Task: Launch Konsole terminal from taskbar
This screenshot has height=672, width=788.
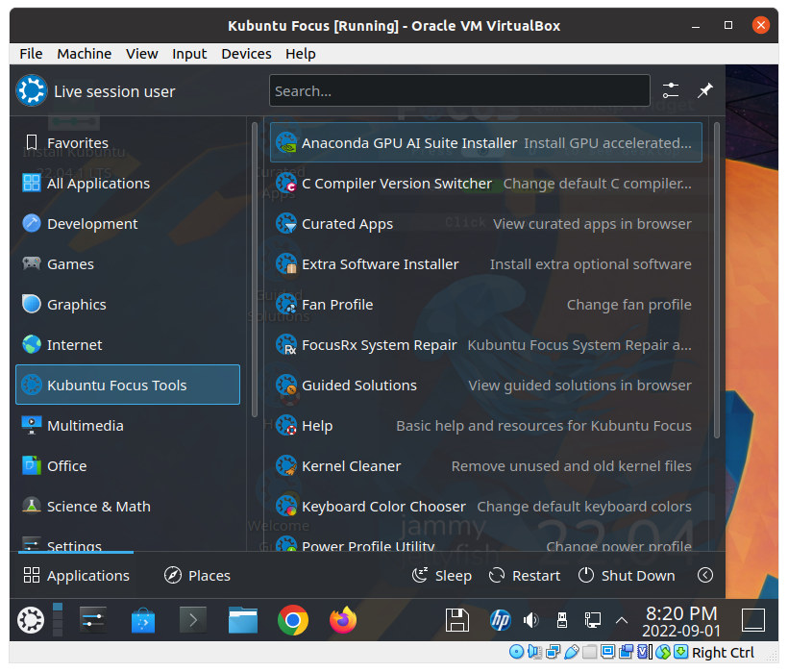Action: pos(193,620)
